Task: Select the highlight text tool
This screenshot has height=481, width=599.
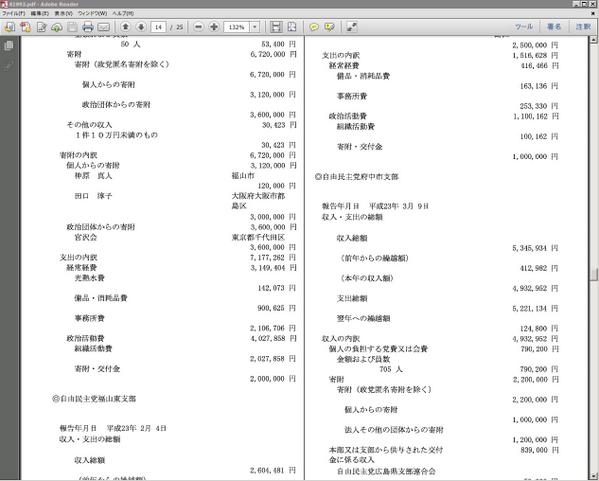Action: [x=329, y=27]
